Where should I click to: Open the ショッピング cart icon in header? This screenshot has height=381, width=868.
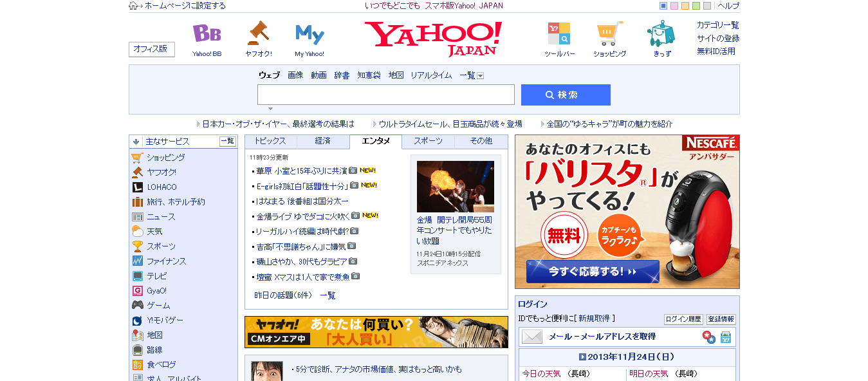[x=609, y=33]
